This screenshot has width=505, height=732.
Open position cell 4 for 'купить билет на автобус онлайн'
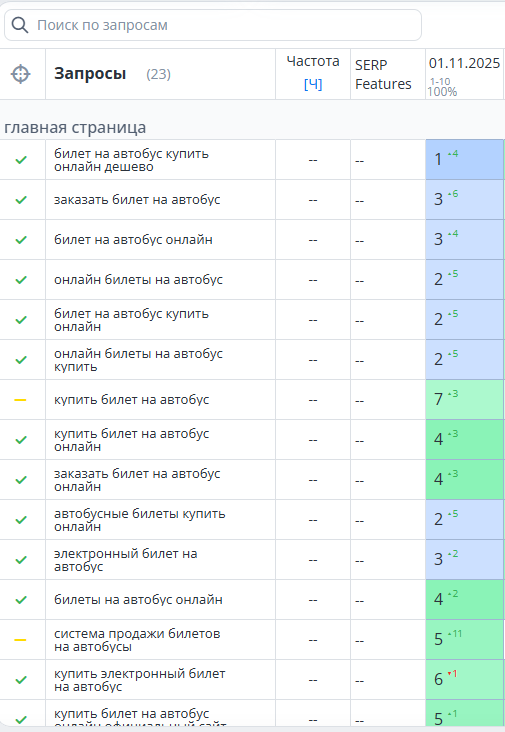coord(464,440)
